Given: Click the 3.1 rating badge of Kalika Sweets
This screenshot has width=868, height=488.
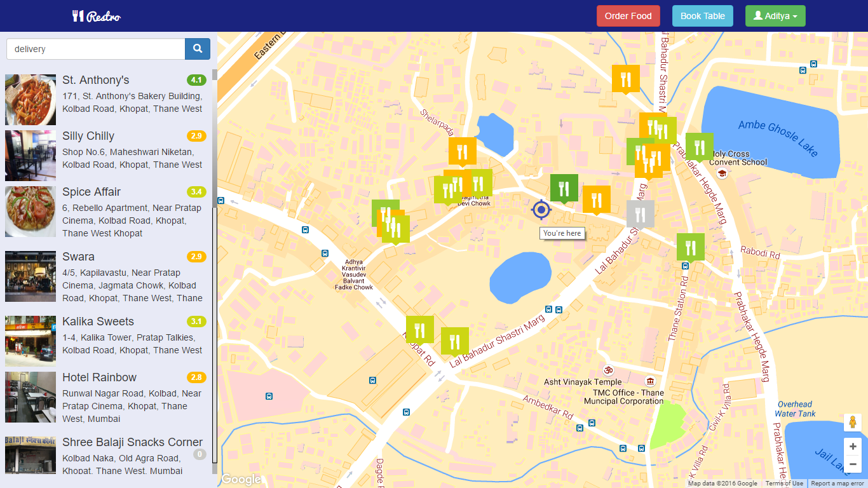Looking at the screenshot, I should coord(196,322).
